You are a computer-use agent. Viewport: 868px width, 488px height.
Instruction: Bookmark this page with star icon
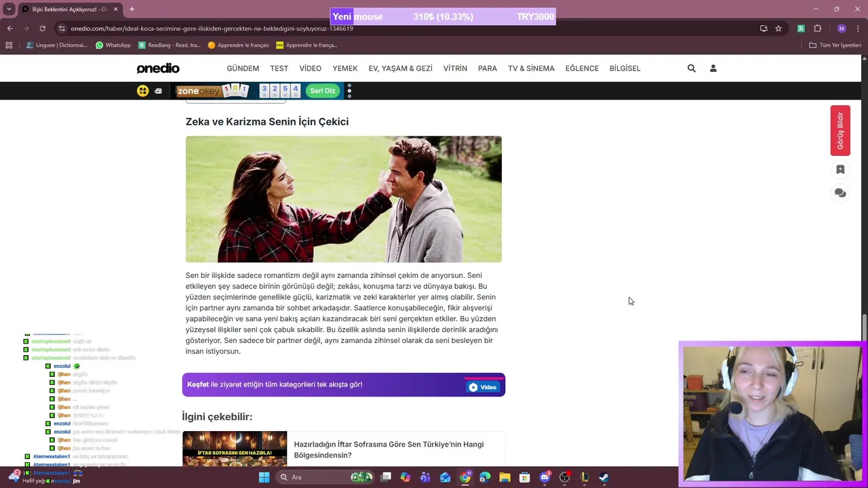(x=778, y=28)
